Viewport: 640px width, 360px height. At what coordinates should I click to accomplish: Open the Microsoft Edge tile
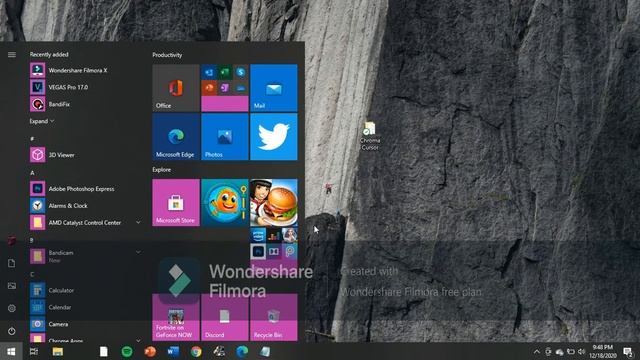tap(176, 137)
